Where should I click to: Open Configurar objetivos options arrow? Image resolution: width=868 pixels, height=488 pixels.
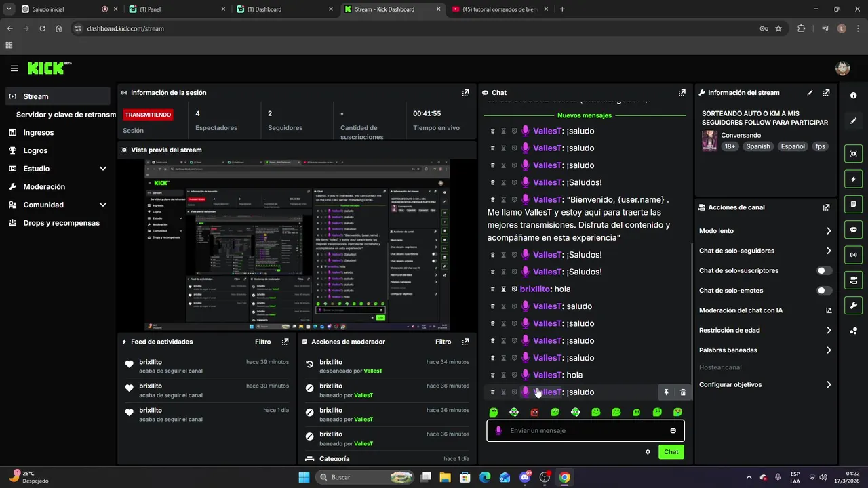[828, 385]
